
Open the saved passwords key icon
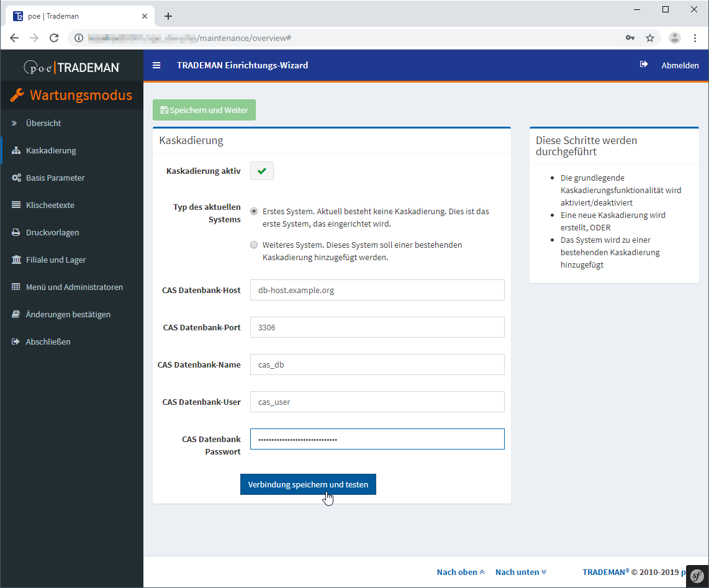630,38
